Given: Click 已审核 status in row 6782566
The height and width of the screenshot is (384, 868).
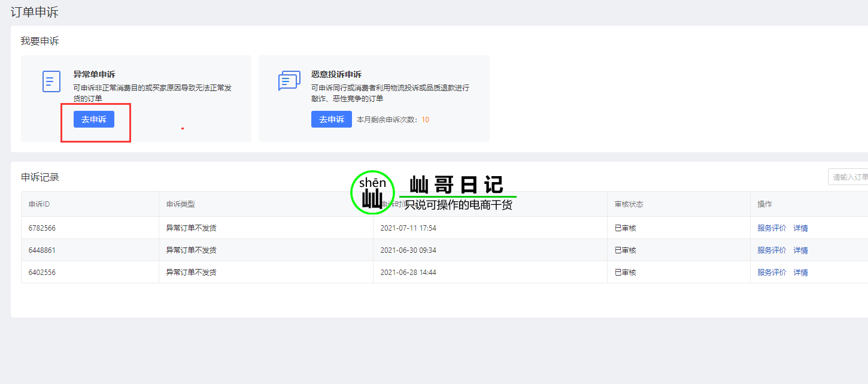Looking at the screenshot, I should (625, 228).
